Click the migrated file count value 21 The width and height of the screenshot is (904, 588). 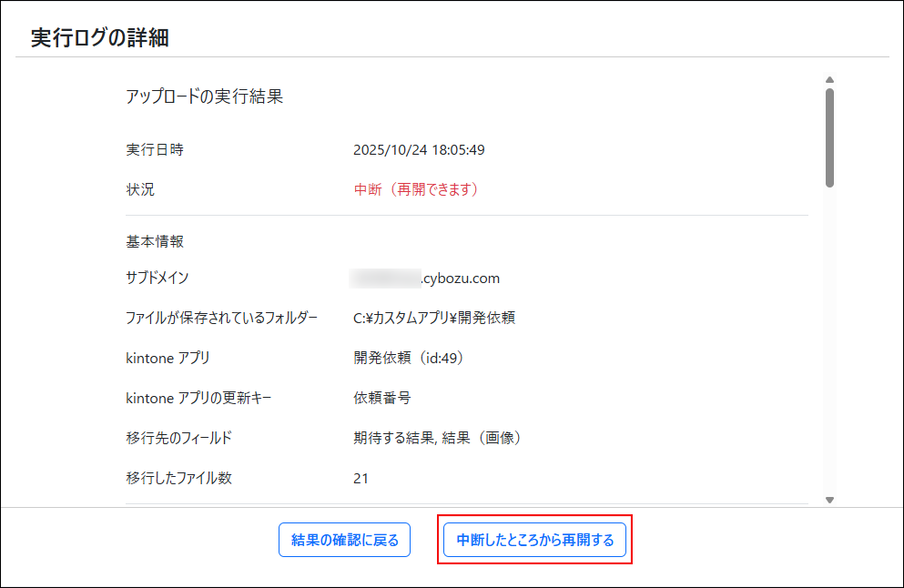[358, 477]
